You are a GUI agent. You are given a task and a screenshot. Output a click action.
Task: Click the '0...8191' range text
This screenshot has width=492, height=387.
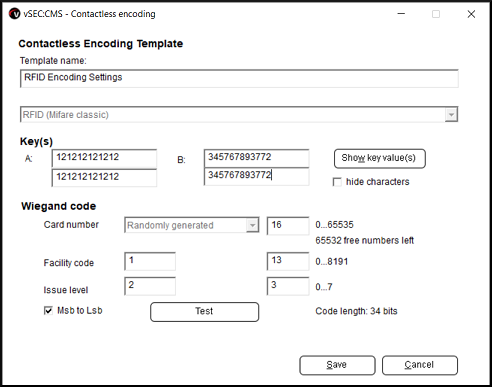click(x=332, y=261)
